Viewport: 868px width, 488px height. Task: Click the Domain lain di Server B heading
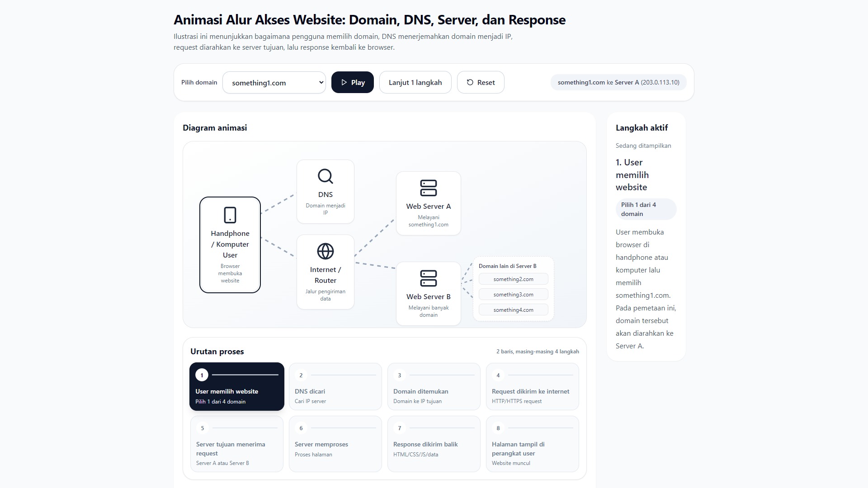pyautogui.click(x=508, y=266)
